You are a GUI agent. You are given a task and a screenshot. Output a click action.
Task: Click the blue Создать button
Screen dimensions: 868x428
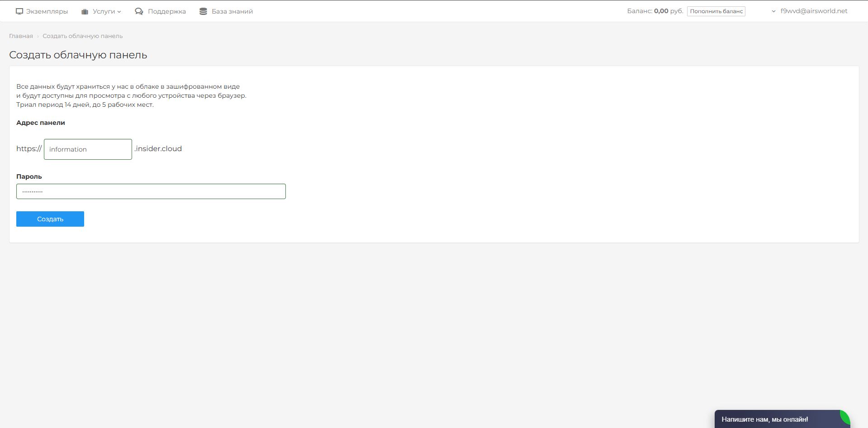pos(50,219)
